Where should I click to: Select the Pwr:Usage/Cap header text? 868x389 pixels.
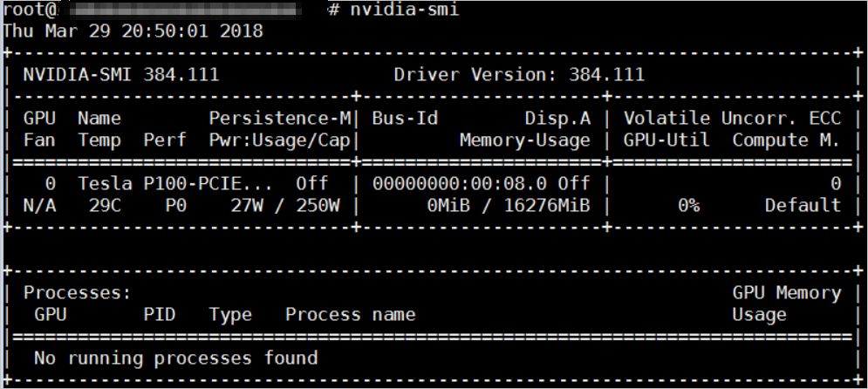click(x=280, y=140)
